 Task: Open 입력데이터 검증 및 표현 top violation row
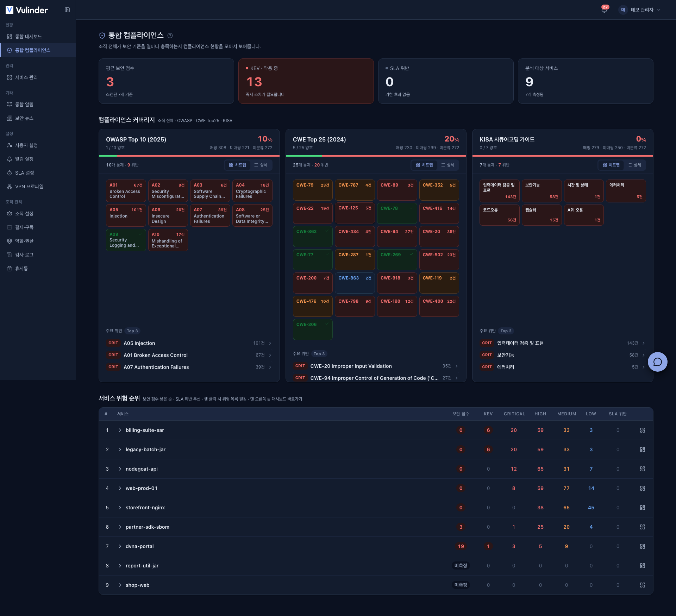pyautogui.click(x=563, y=343)
